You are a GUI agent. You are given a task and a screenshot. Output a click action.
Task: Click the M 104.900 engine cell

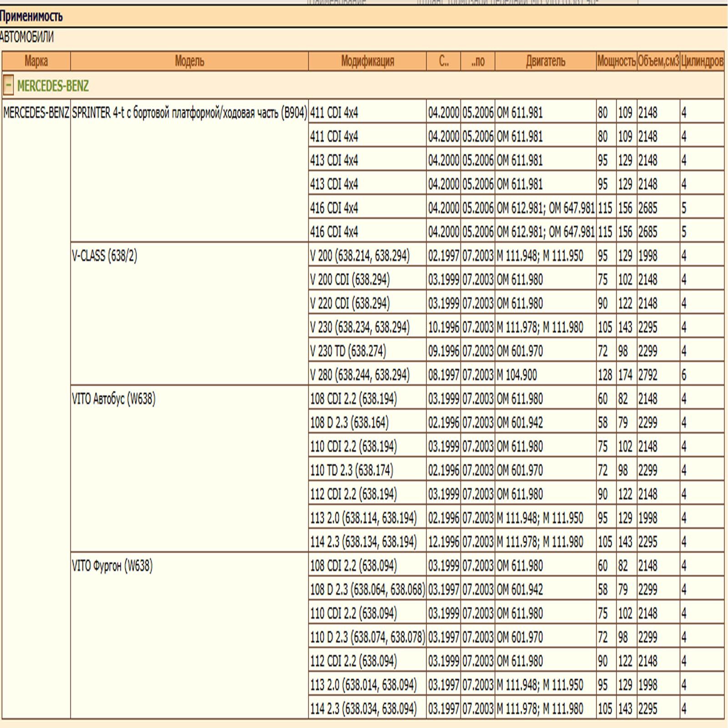point(517,375)
